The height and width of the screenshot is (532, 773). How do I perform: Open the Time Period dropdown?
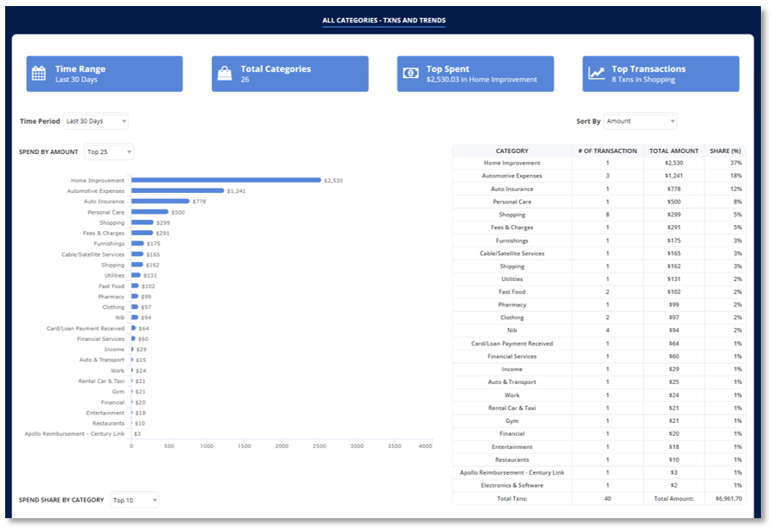click(95, 121)
